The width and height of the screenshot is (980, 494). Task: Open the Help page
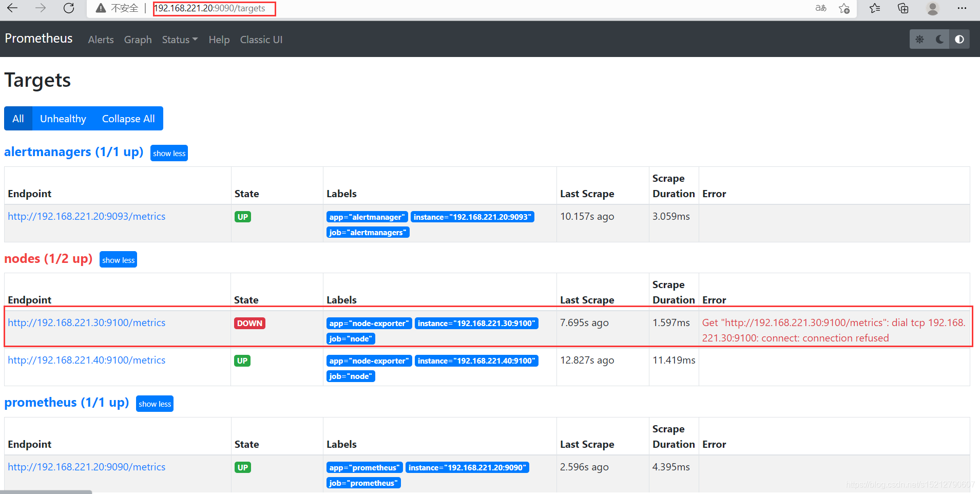coord(219,40)
